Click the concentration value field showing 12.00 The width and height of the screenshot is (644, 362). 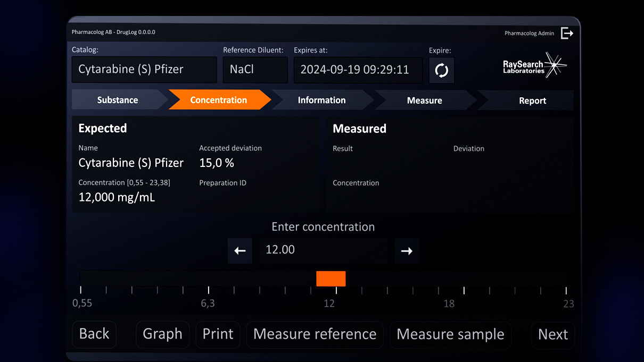(x=324, y=250)
